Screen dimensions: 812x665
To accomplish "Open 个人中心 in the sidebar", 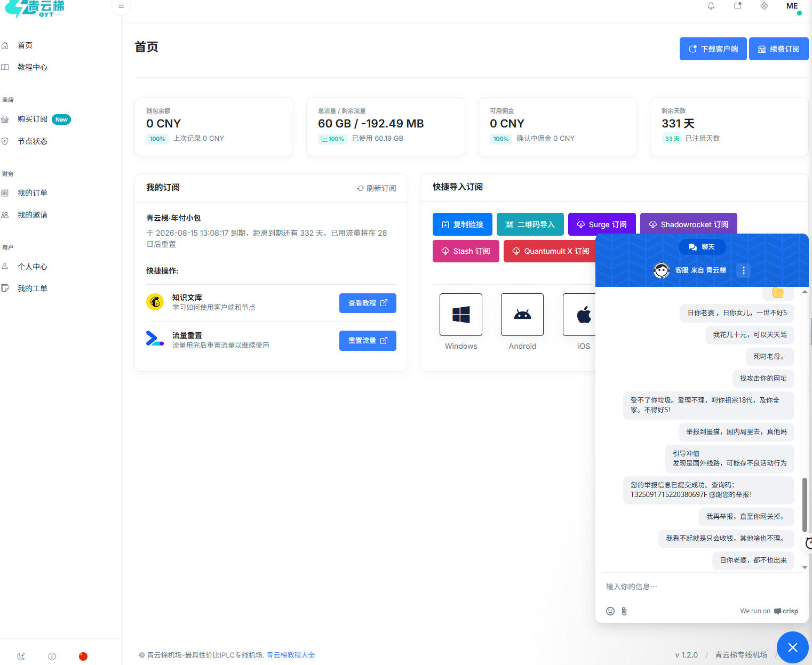I will tap(33, 267).
